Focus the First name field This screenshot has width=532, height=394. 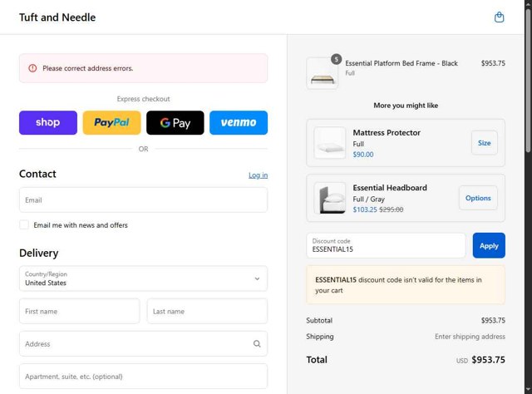point(80,311)
